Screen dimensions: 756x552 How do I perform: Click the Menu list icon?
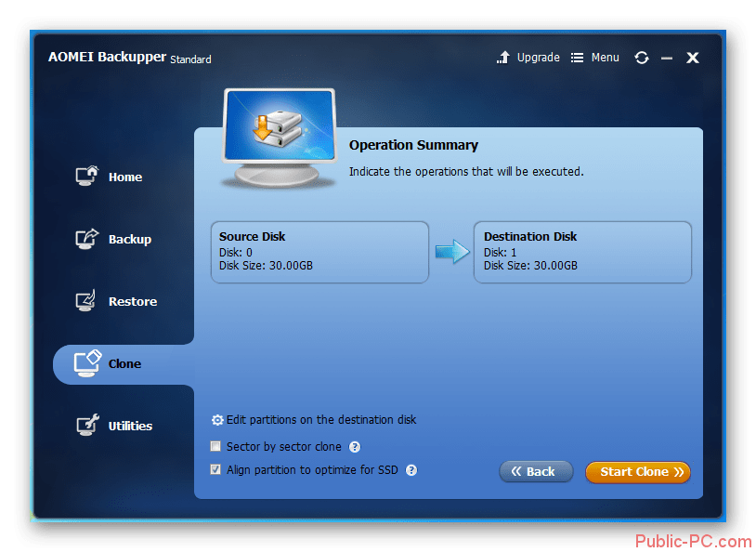coord(577,58)
